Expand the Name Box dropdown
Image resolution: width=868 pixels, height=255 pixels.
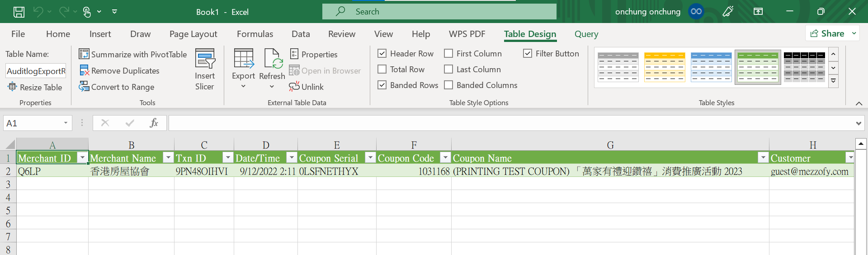click(x=66, y=123)
